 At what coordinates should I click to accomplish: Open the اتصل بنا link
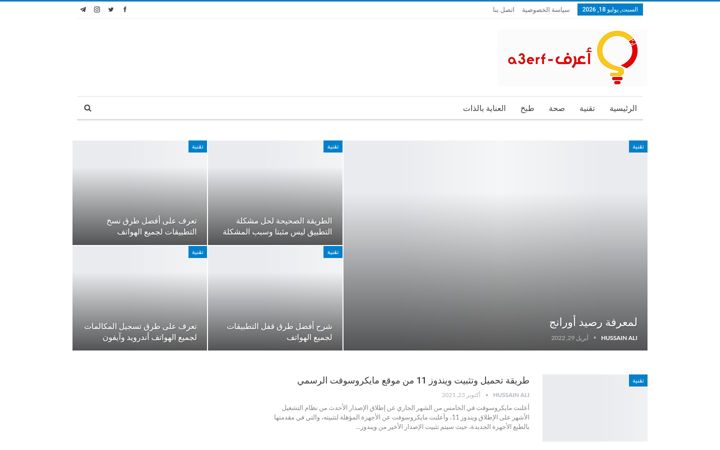503,10
